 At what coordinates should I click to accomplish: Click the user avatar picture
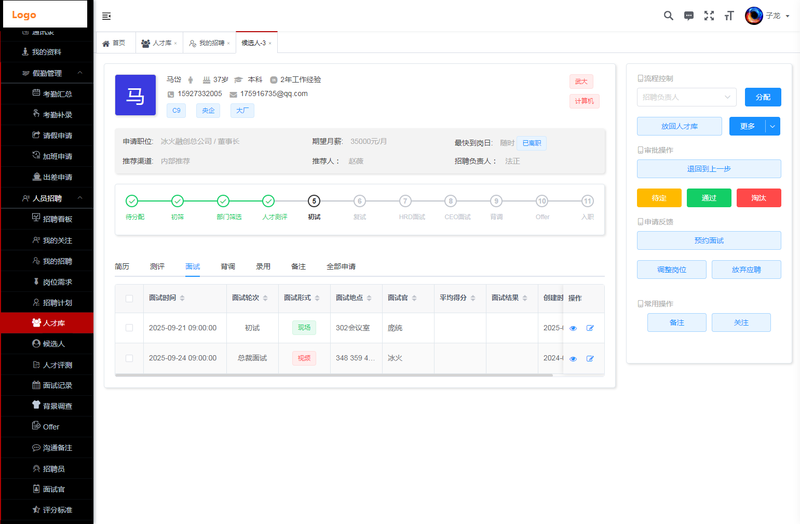pos(754,16)
